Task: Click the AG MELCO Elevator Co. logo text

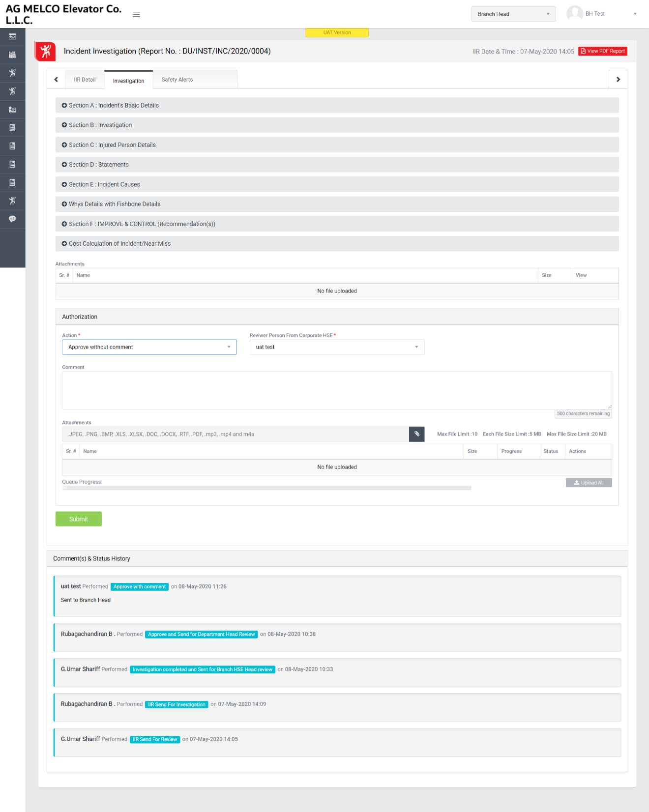Action: (x=63, y=14)
